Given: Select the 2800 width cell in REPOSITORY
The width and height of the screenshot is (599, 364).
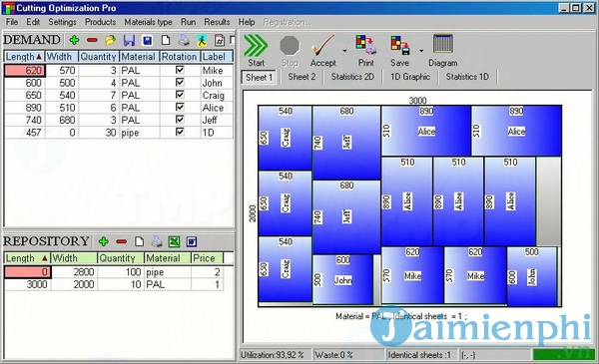Looking at the screenshot, I should point(74,271).
